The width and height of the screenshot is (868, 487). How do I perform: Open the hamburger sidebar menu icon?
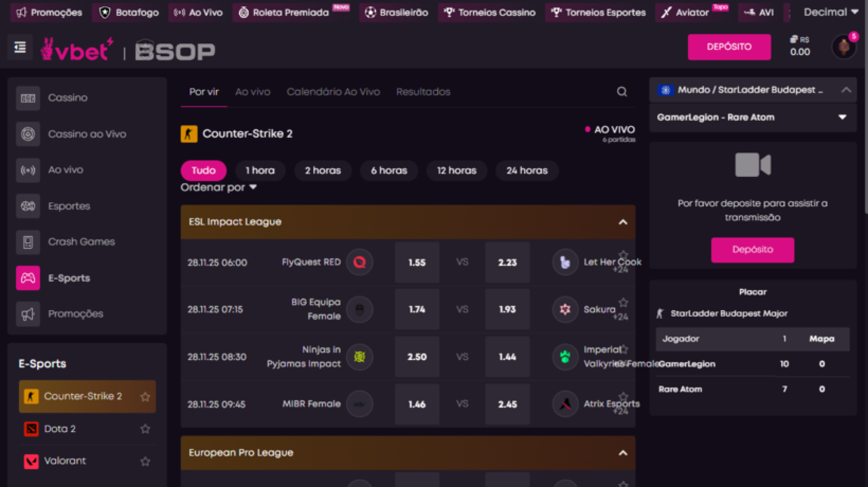(x=20, y=47)
